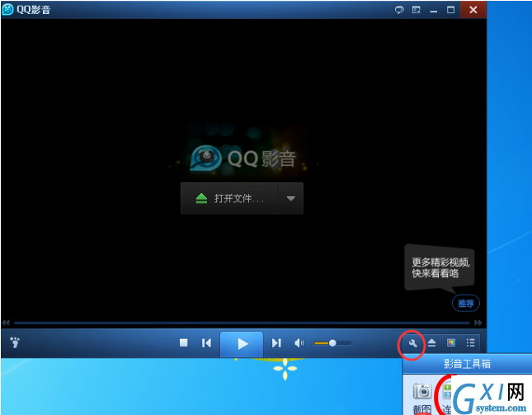Viewport: 532px width, 415px height.
Task: Open the color picture adjustment icon
Action: coord(451,342)
